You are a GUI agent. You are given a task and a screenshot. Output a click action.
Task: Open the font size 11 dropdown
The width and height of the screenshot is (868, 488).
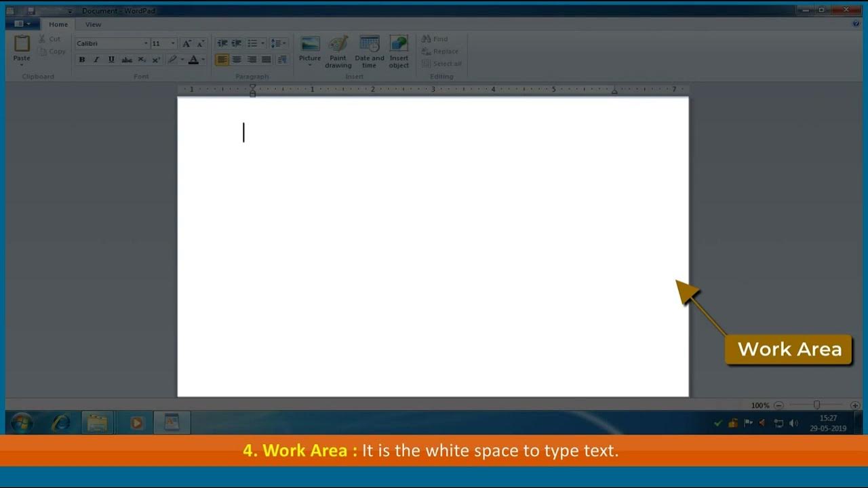pyautogui.click(x=173, y=43)
